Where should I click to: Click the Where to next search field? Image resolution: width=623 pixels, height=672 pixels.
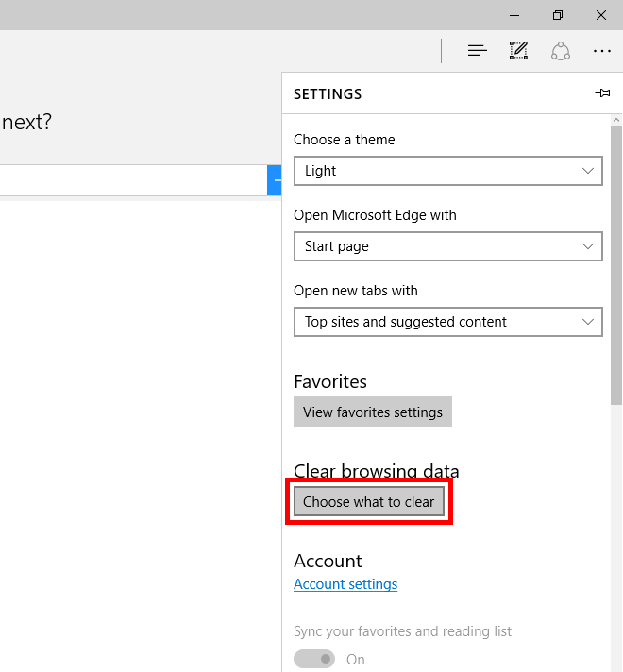(x=132, y=180)
